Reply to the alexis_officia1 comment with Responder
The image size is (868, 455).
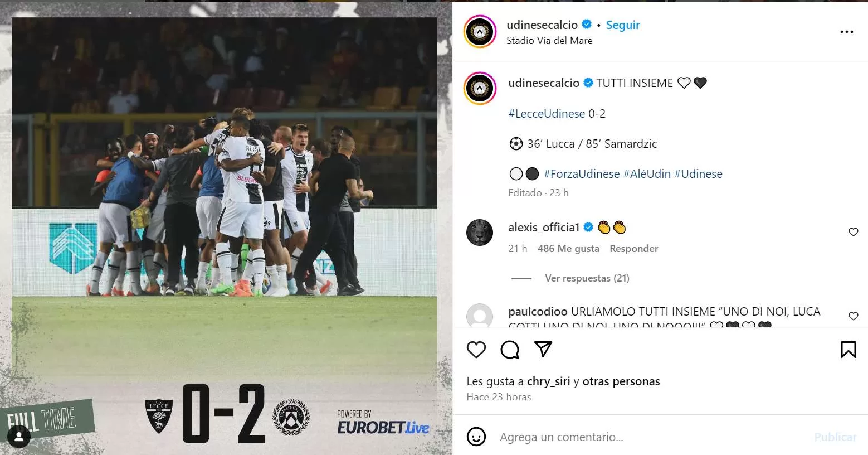[633, 249]
